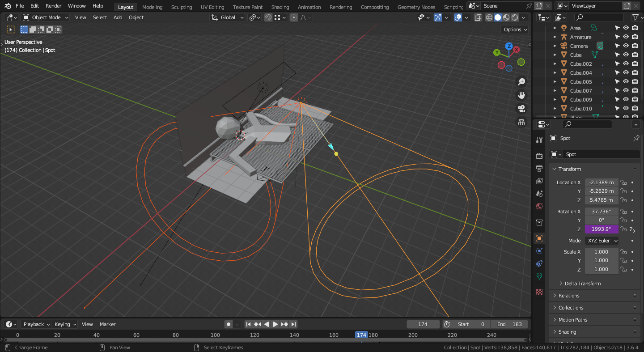This screenshot has height=352, width=644.
Task: Open the viewport Options dropdown
Action: 515,30
